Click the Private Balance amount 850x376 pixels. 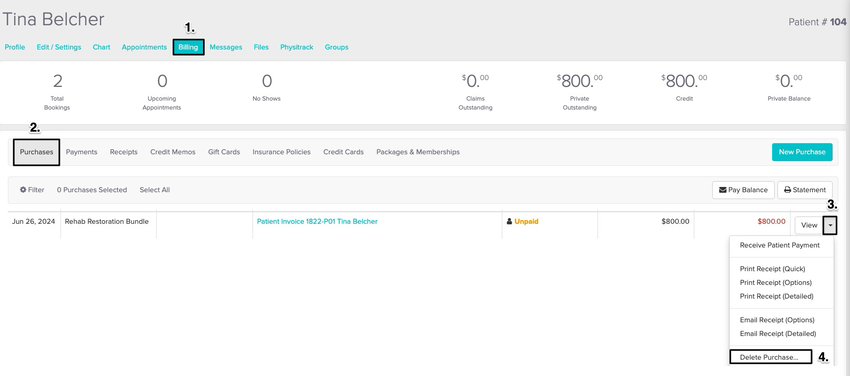[789, 81]
